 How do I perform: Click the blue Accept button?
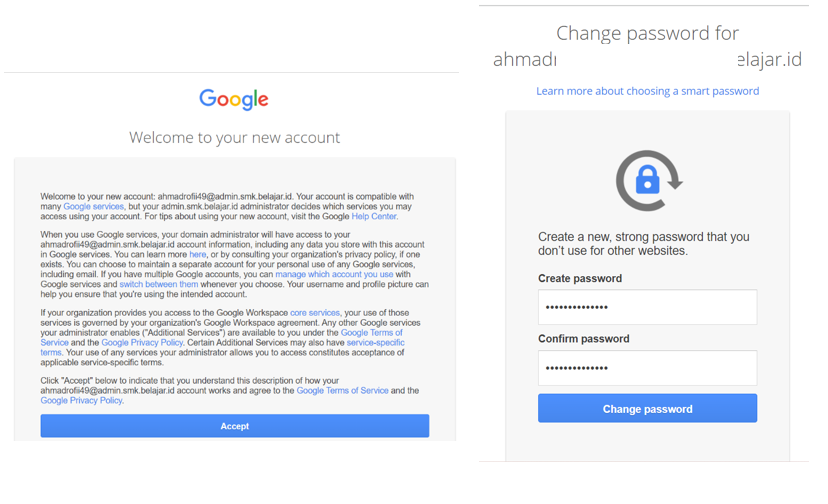[x=235, y=426]
